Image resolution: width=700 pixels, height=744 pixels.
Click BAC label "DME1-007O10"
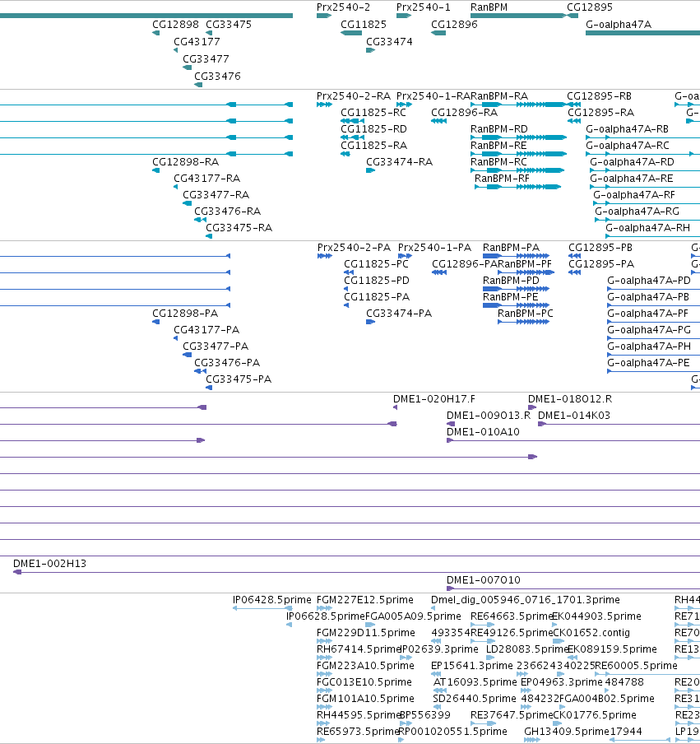[x=484, y=580]
